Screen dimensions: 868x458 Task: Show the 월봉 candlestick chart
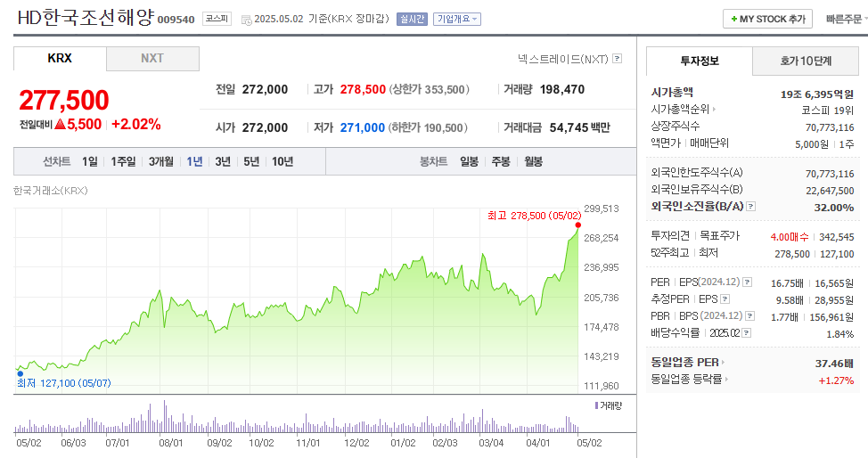point(533,161)
